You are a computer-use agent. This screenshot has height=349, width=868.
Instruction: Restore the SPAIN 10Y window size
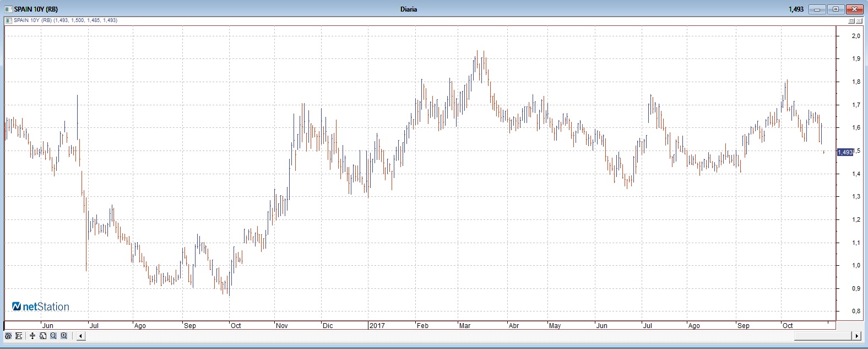(836, 9)
